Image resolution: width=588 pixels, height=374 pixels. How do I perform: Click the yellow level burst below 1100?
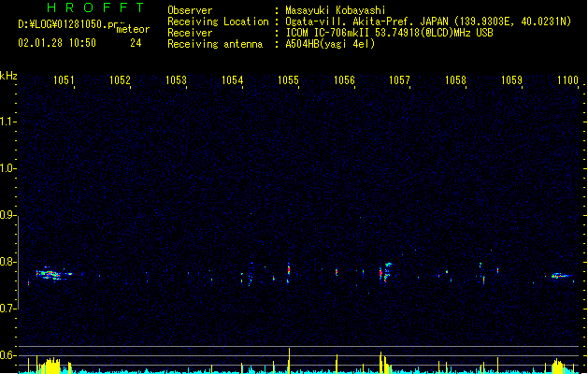(x=558, y=367)
